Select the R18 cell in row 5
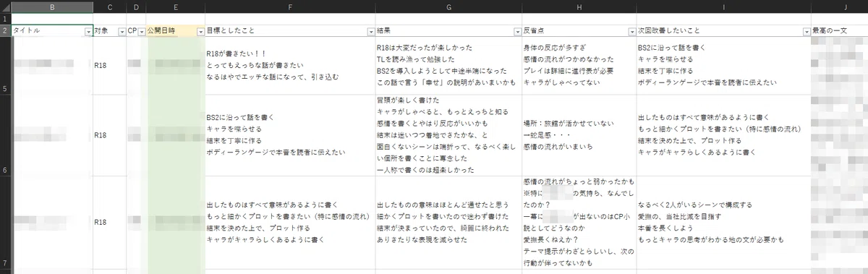This screenshot has width=868, height=274. [109, 66]
